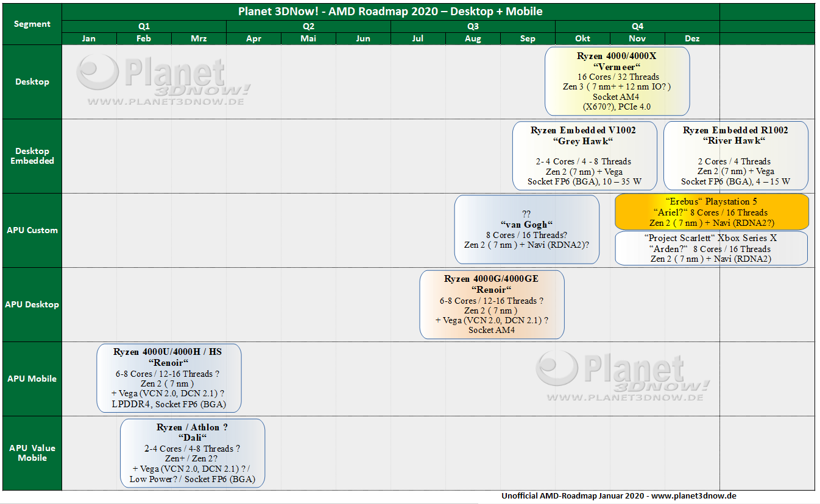This screenshot has height=504, width=820.
Task: Click the 'APU Mobile' segment row label
Action: [x=32, y=379]
